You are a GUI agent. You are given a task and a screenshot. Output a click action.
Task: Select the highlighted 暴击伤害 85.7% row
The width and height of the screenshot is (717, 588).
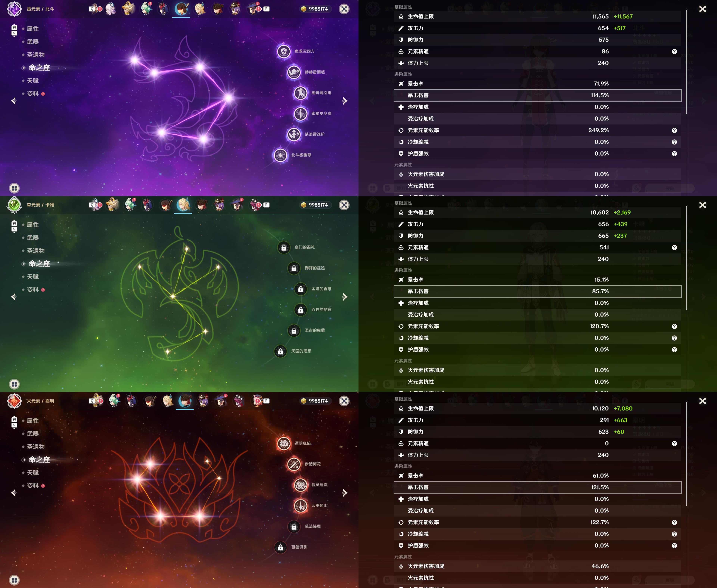click(x=537, y=291)
